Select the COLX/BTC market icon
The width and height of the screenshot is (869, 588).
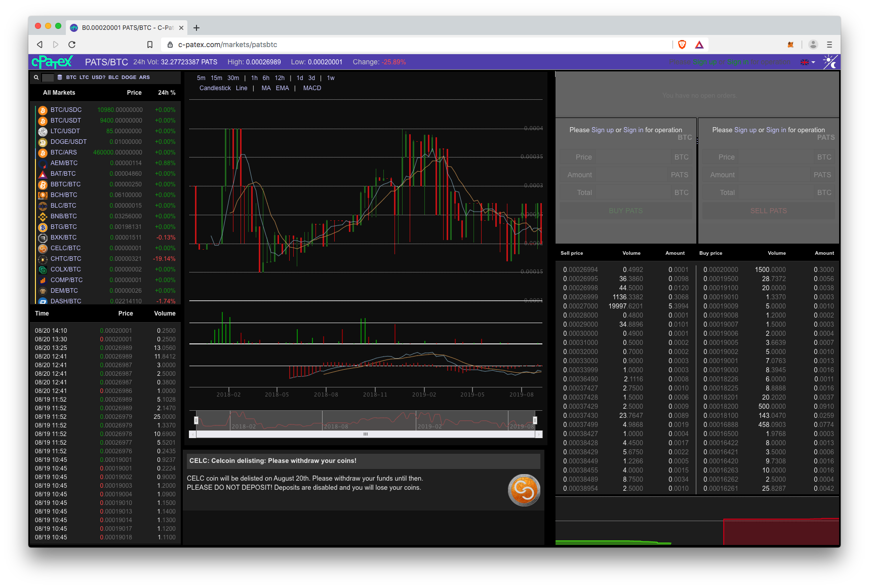[43, 269]
